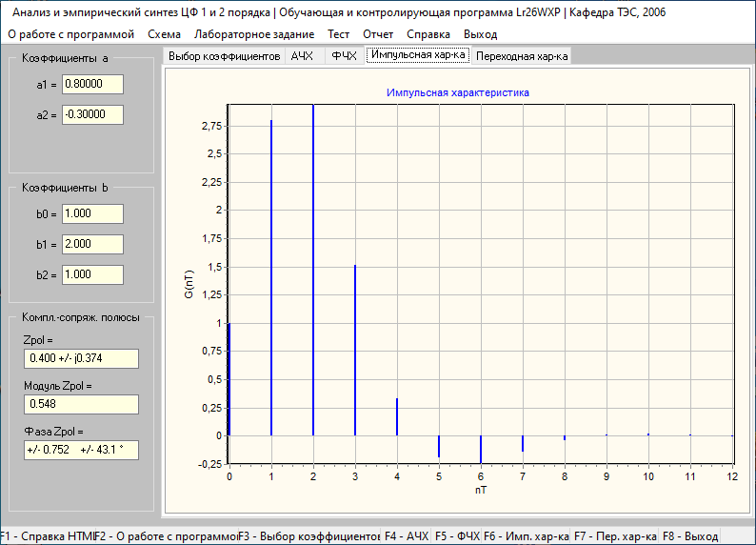Switch to the 'ФЧХ' tab
Viewport: 756px width, 545px height.
tap(345, 56)
